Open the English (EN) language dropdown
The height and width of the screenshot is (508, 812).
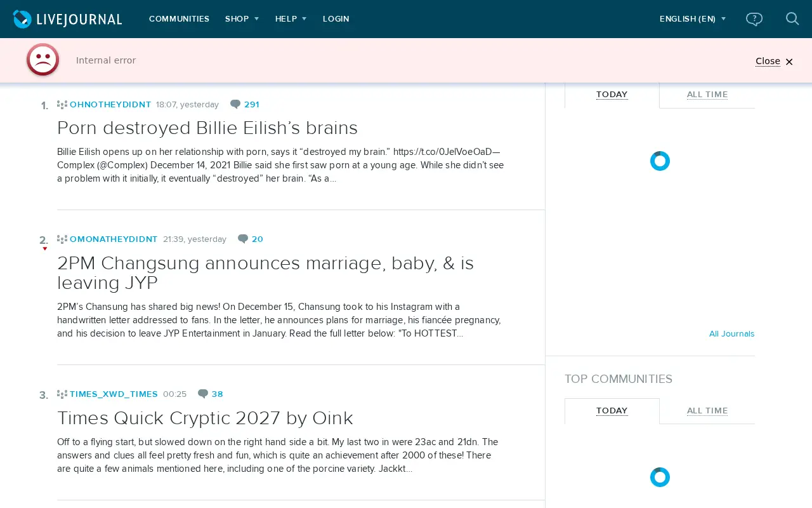(x=693, y=19)
